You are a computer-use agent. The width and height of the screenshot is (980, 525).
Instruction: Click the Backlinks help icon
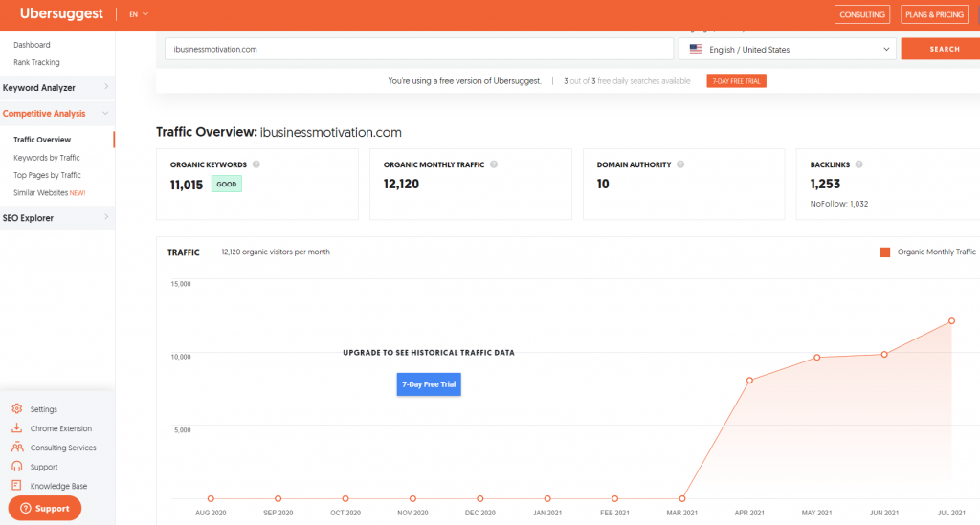coord(858,164)
